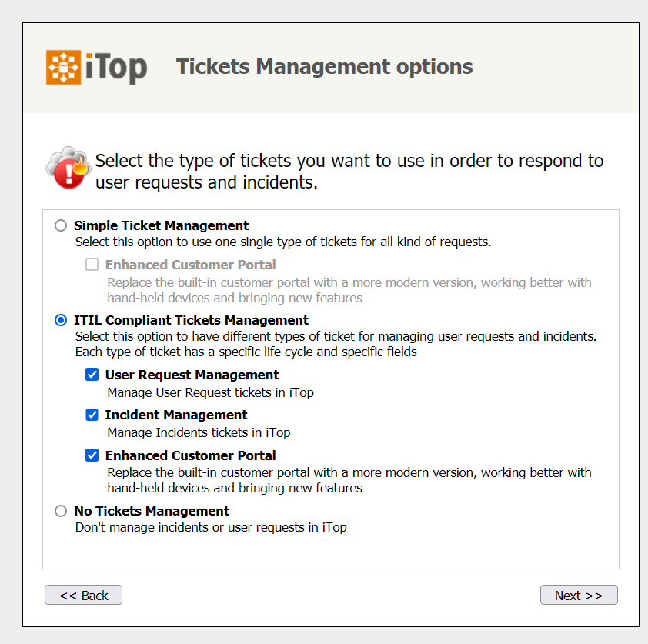This screenshot has height=644, width=648.
Task: Go back with << Back button
Action: [83, 595]
